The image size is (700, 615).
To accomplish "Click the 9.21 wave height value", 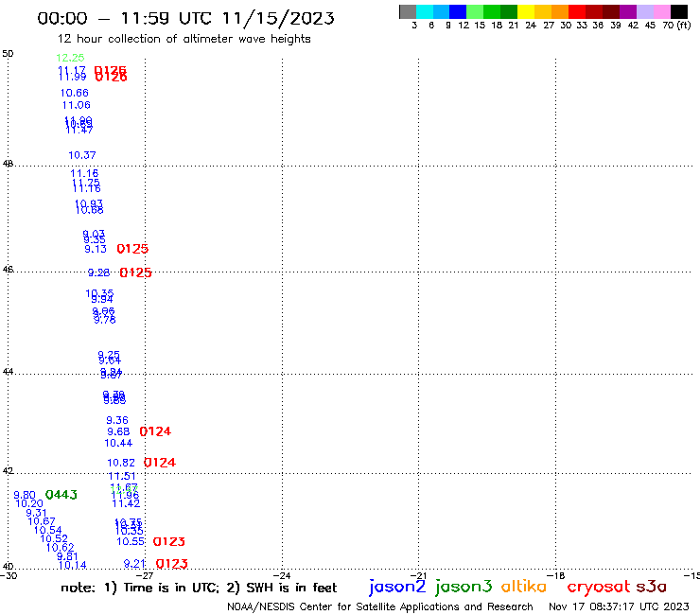I will coord(134,564).
